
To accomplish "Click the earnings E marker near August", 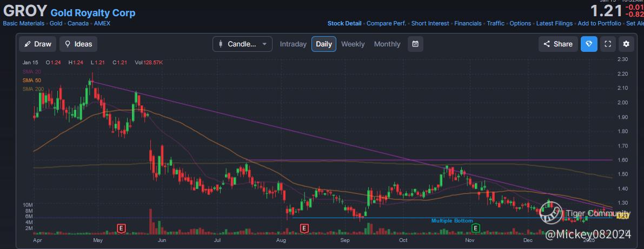I will pyautogui.click(x=304, y=228).
